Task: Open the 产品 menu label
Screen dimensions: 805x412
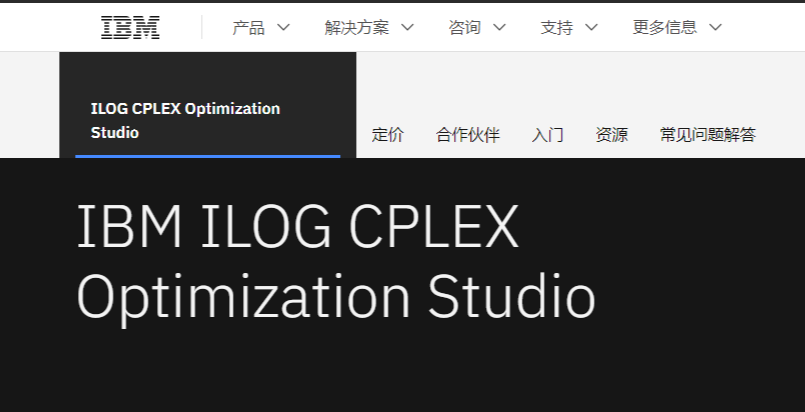Action: coord(248,27)
